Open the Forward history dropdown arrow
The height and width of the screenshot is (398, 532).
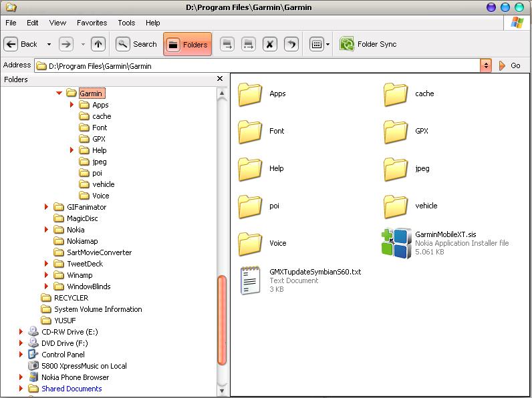(83, 45)
